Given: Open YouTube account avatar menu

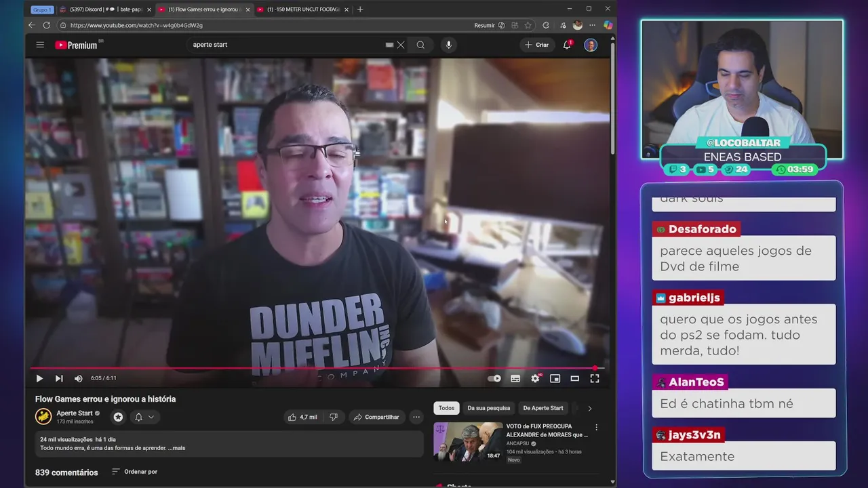Looking at the screenshot, I should point(591,45).
